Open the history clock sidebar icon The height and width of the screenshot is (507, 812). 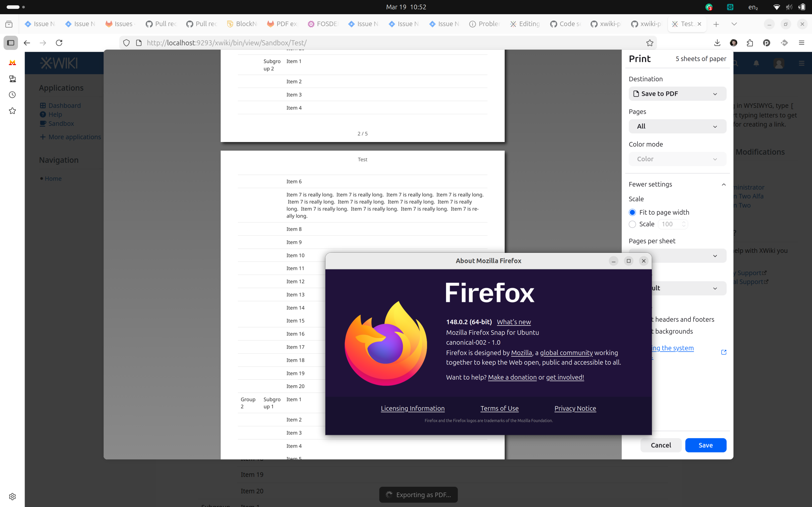coord(12,95)
